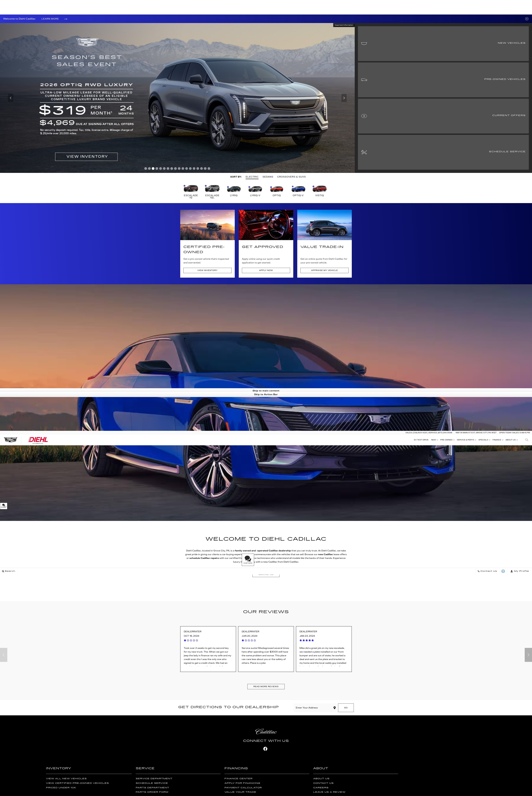Open My Profile in the action bar

[x=520, y=571]
